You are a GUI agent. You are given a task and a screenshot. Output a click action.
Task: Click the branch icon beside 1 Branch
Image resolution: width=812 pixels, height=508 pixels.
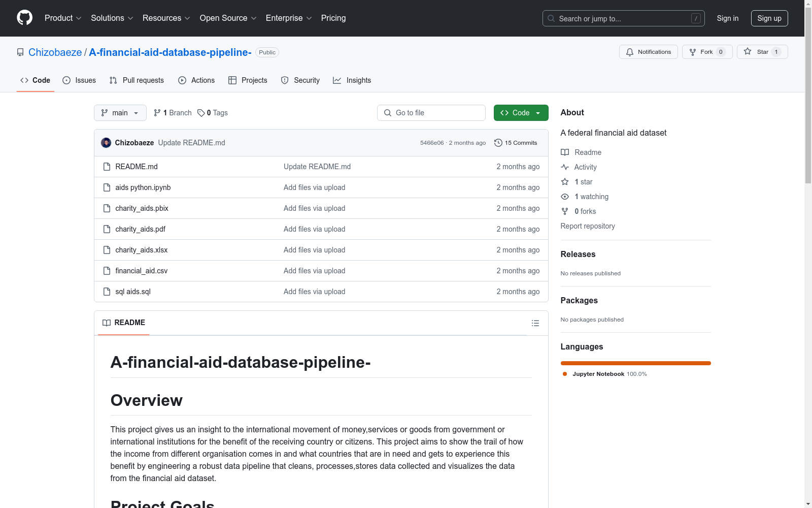coord(157,113)
